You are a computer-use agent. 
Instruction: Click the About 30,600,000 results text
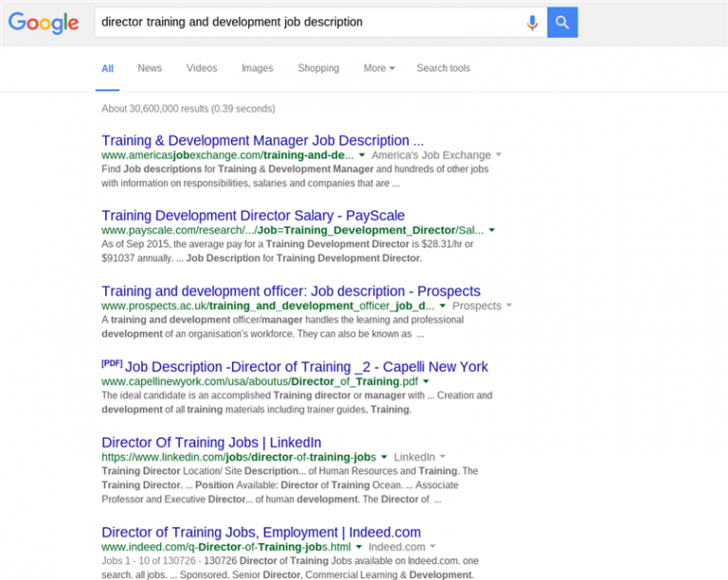point(188,109)
